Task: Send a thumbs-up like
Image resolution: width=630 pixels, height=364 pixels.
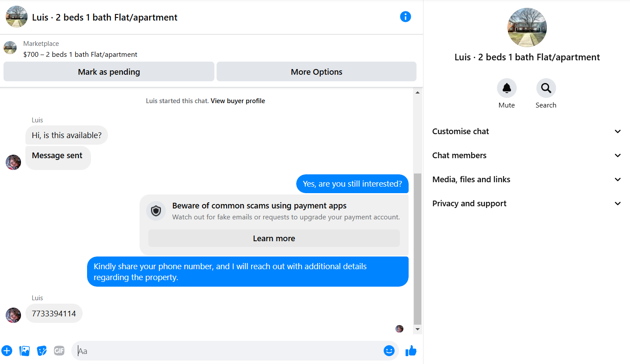Action: [411, 350]
